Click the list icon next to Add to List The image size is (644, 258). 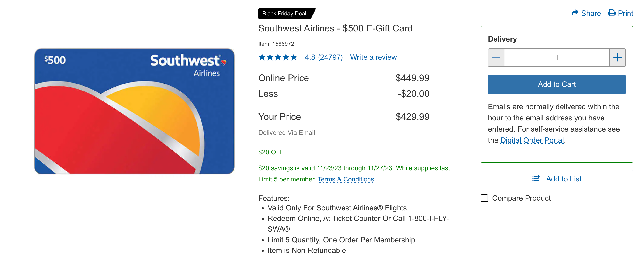(x=536, y=178)
